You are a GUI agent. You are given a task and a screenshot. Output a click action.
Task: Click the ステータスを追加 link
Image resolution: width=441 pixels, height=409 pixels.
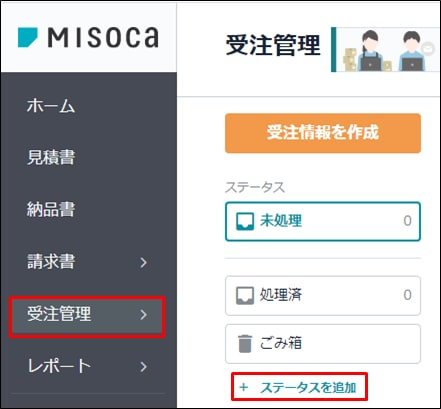pyautogui.click(x=308, y=388)
